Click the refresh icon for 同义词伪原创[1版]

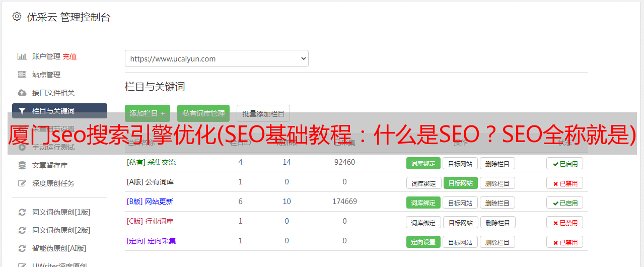[22, 212]
